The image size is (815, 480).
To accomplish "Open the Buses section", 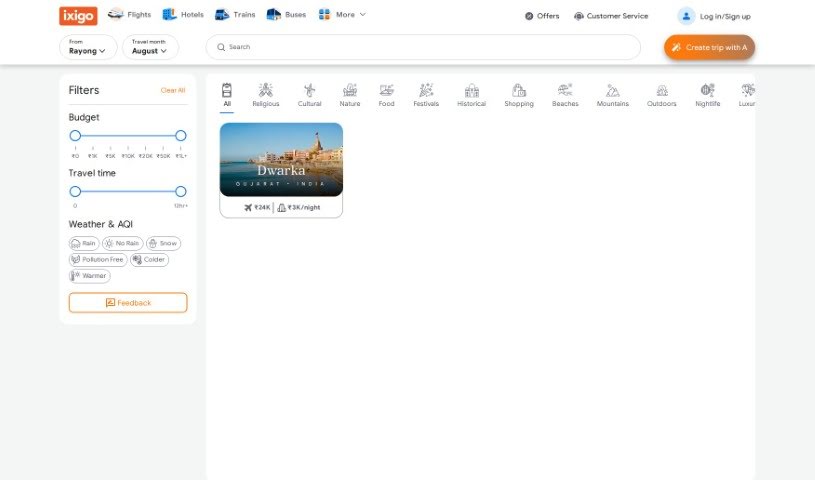I will [286, 15].
